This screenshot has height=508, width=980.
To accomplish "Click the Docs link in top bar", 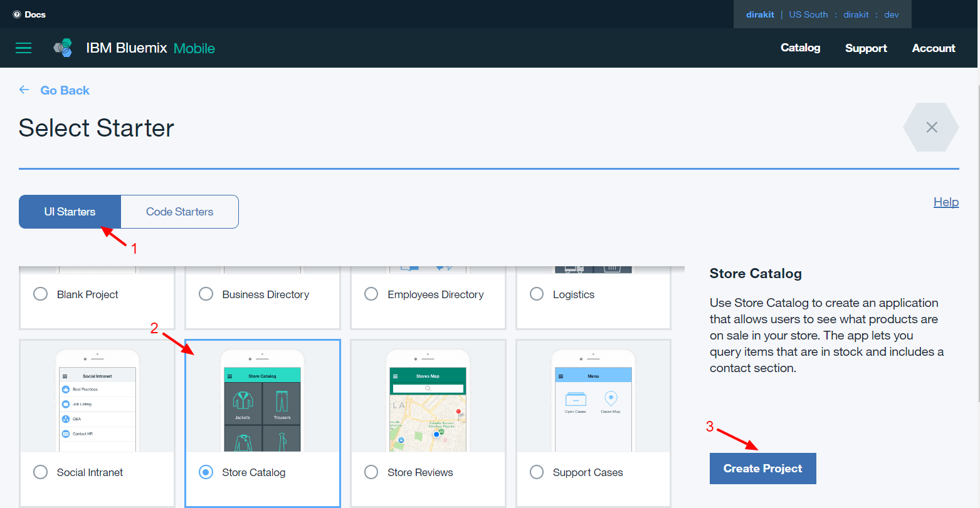I will coord(35,14).
